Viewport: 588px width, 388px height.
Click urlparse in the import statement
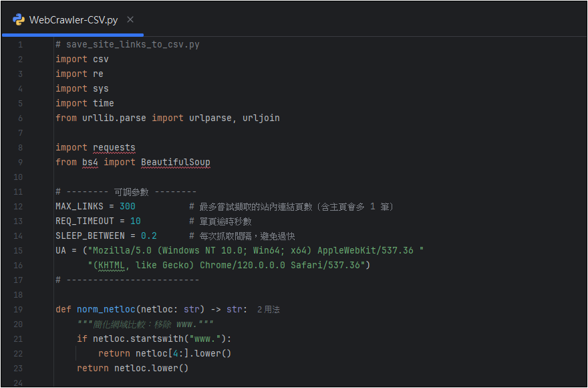(x=210, y=118)
